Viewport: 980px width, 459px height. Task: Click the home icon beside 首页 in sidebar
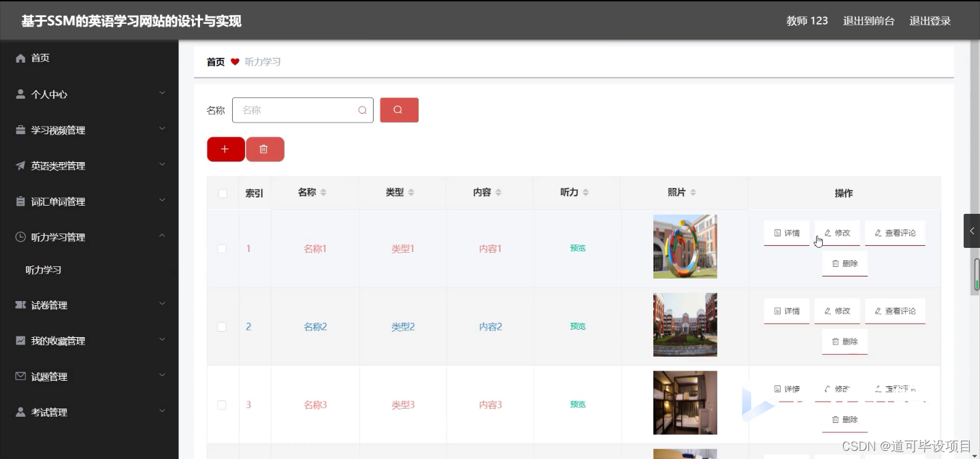click(20, 59)
